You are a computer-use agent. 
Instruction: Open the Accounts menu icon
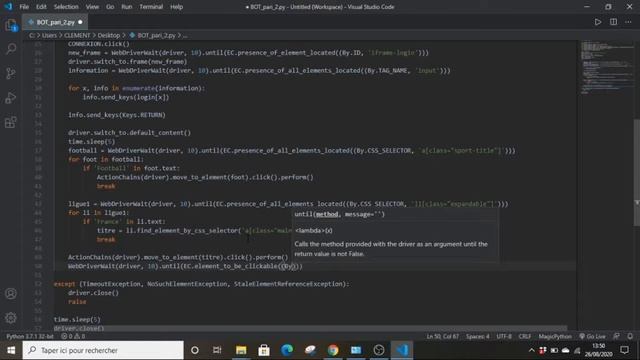pyautogui.click(x=11, y=293)
